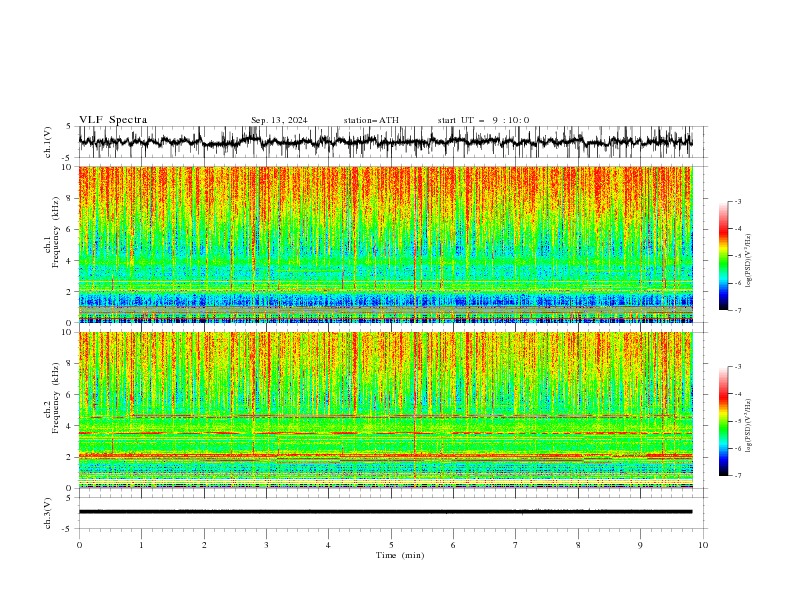Click the ch.1 spectrogram color scale bar
The width and height of the screenshot is (792, 612).
click(723, 256)
